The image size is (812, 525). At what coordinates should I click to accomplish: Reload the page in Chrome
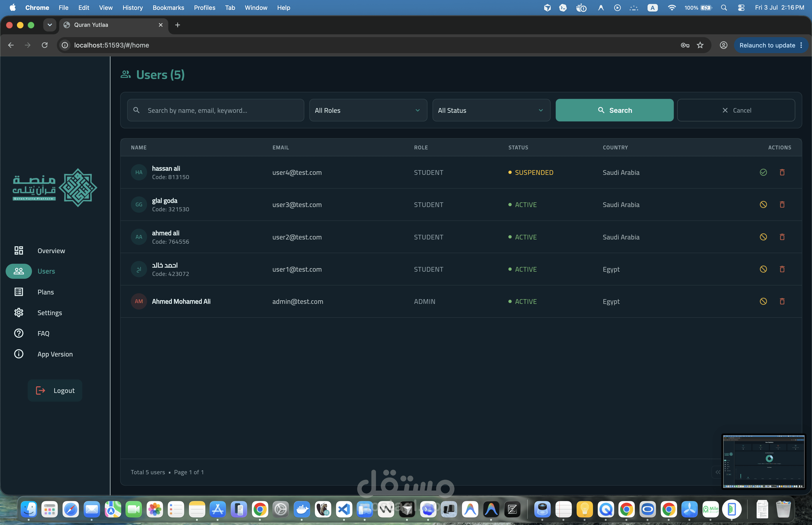[x=45, y=45]
